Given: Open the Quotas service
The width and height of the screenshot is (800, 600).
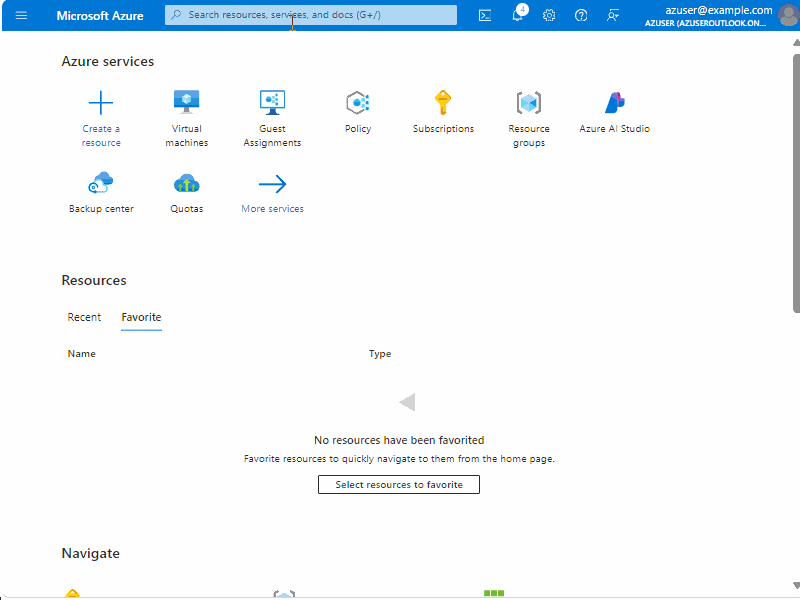Looking at the screenshot, I should pos(187,192).
